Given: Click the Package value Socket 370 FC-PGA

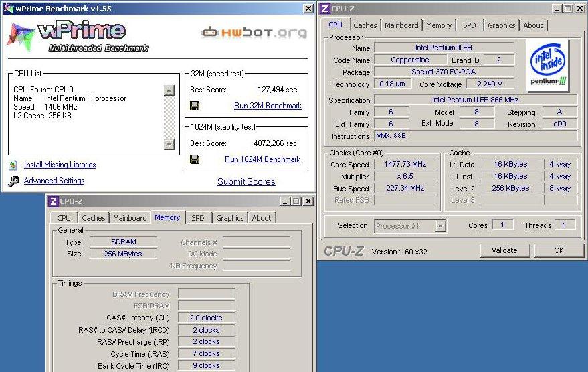Looking at the screenshot, I should (x=444, y=72).
